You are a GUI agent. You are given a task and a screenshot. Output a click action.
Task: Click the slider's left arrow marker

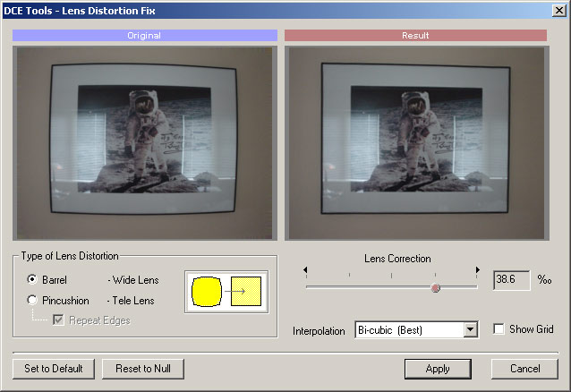305,270
